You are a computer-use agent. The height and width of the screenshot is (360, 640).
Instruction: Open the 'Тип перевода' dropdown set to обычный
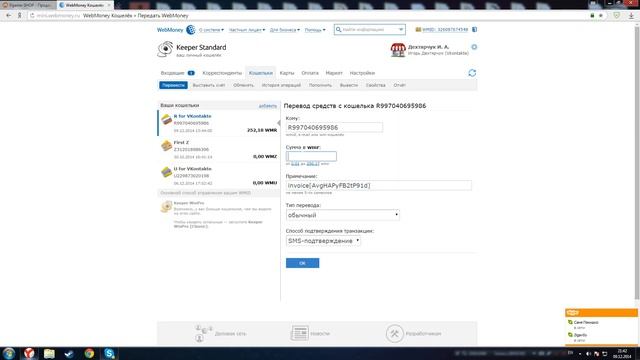pos(342,215)
